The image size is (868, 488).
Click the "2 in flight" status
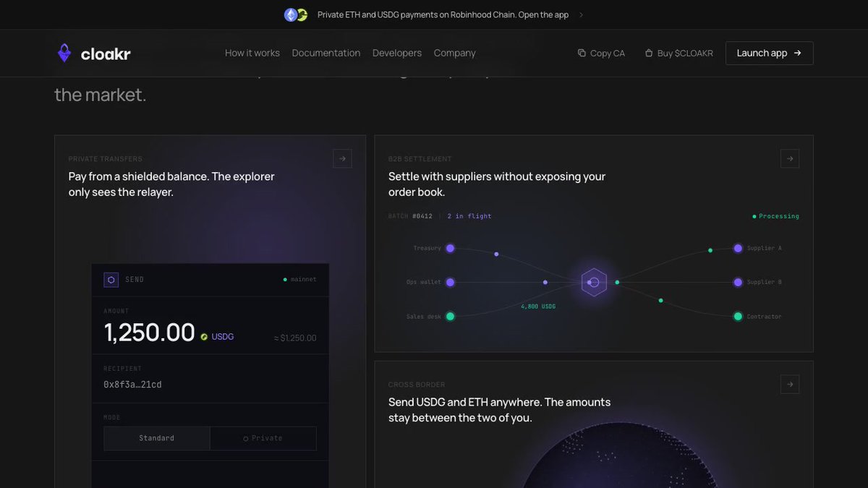469,216
